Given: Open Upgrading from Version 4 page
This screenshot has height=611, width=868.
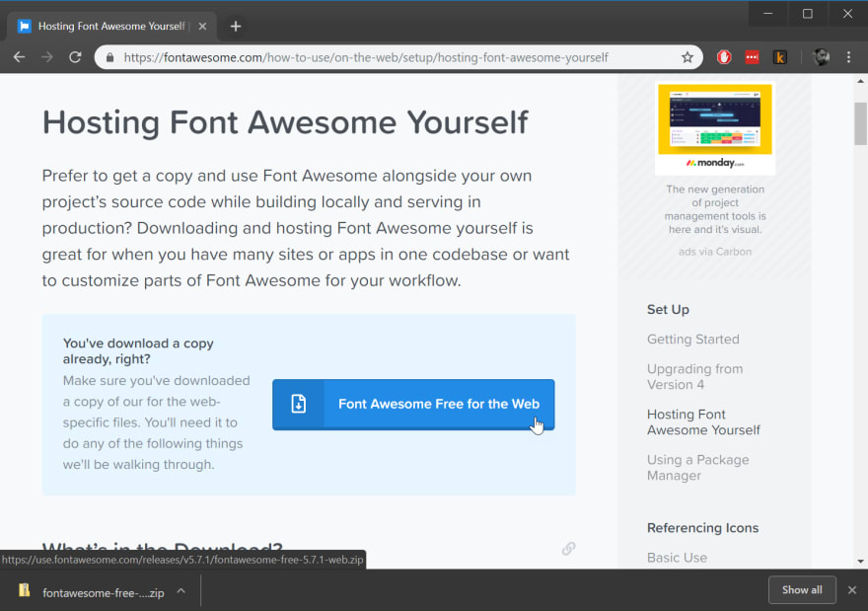Looking at the screenshot, I should [694, 377].
